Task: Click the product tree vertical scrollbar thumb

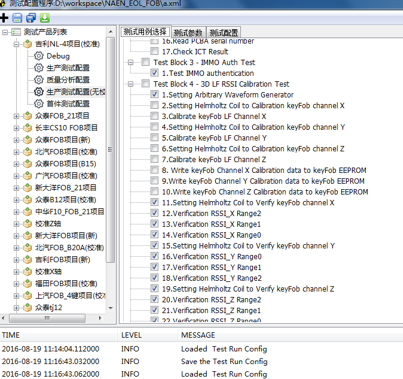Action: (111, 150)
